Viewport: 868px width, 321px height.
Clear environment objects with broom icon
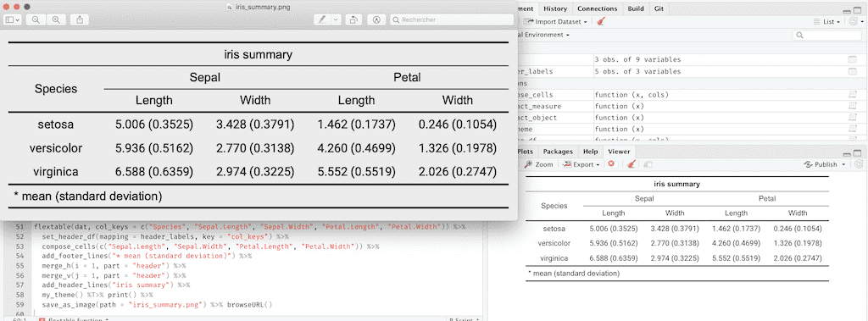pyautogui.click(x=601, y=21)
